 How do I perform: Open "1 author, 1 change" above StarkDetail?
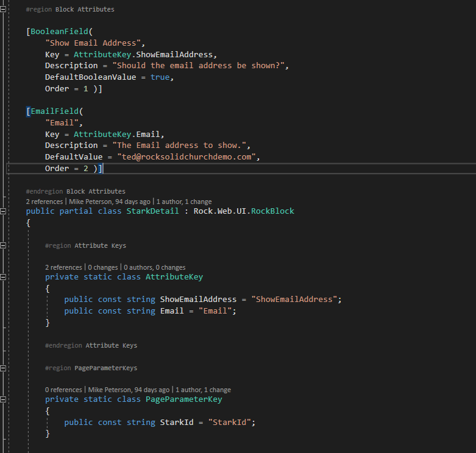click(x=184, y=202)
